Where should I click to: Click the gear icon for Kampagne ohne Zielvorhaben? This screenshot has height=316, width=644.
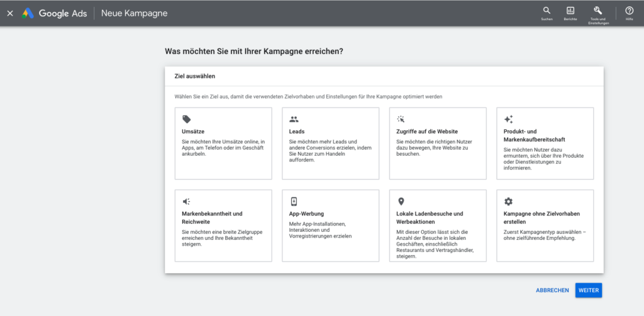tap(509, 201)
